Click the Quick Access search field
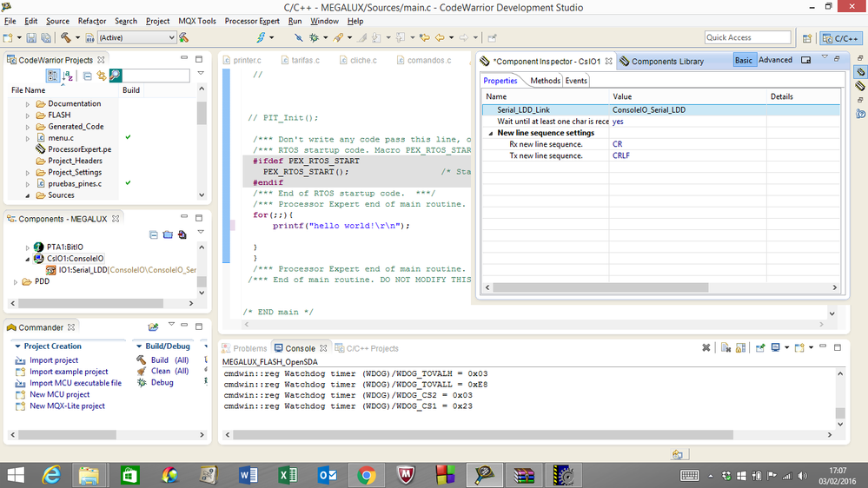Screen dimensions: 868x488 (746, 37)
